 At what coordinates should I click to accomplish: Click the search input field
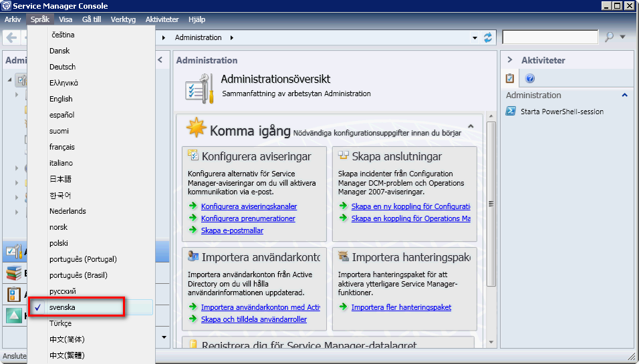tap(550, 37)
